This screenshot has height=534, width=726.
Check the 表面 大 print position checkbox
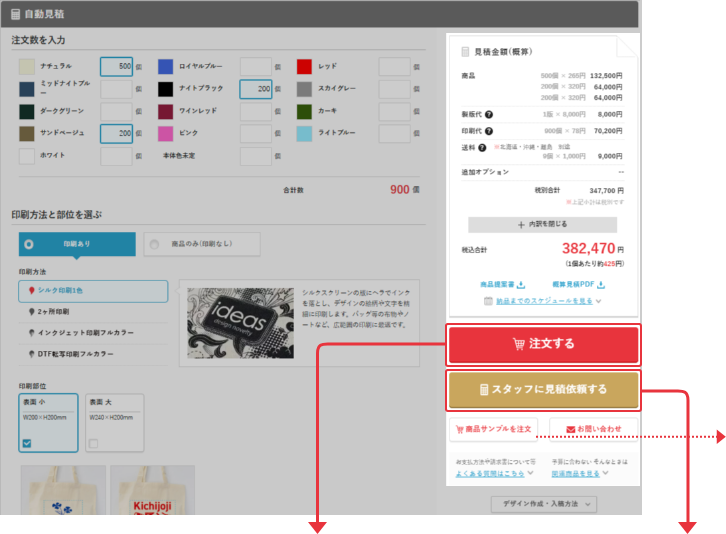pos(93,443)
